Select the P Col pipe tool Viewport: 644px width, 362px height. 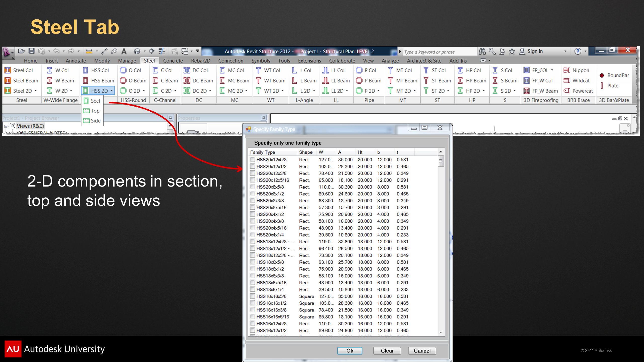pos(366,70)
